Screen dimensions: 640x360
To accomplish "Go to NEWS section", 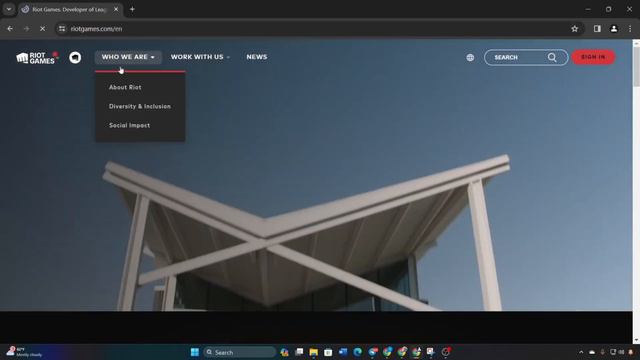I will coord(257,57).
